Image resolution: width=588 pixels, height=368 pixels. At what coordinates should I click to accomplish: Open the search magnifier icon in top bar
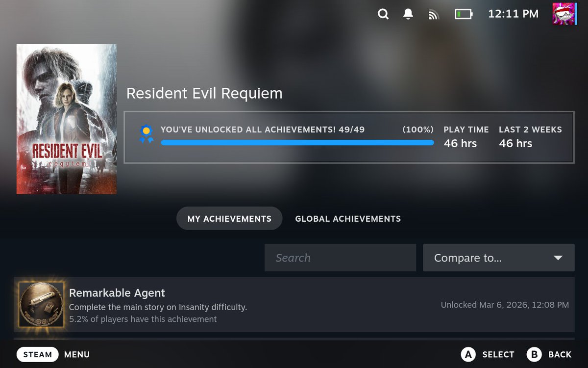point(383,14)
